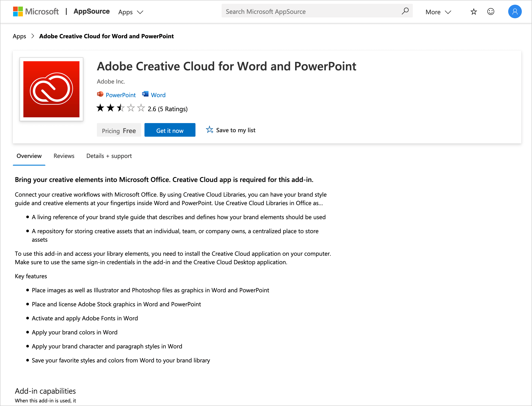Expand the More dropdown menu
Viewport: 532px width, 406px height.
tap(438, 12)
